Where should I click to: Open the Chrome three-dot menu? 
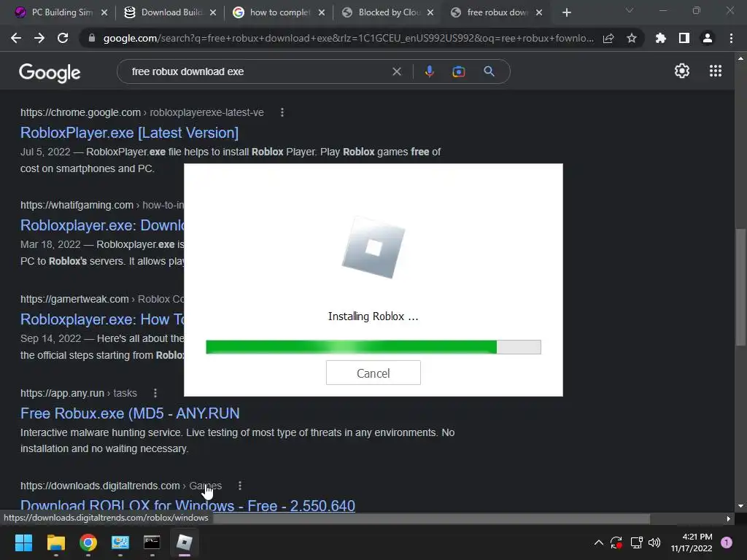tap(731, 38)
